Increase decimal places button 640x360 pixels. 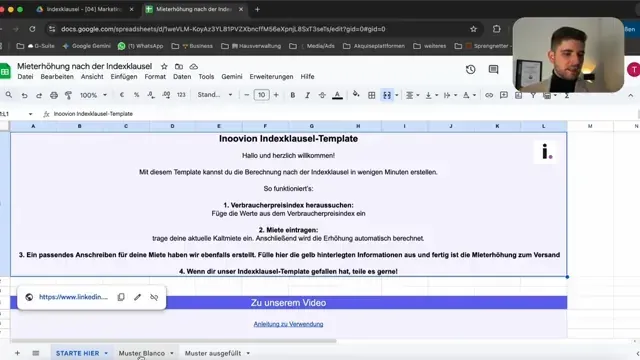[166, 95]
